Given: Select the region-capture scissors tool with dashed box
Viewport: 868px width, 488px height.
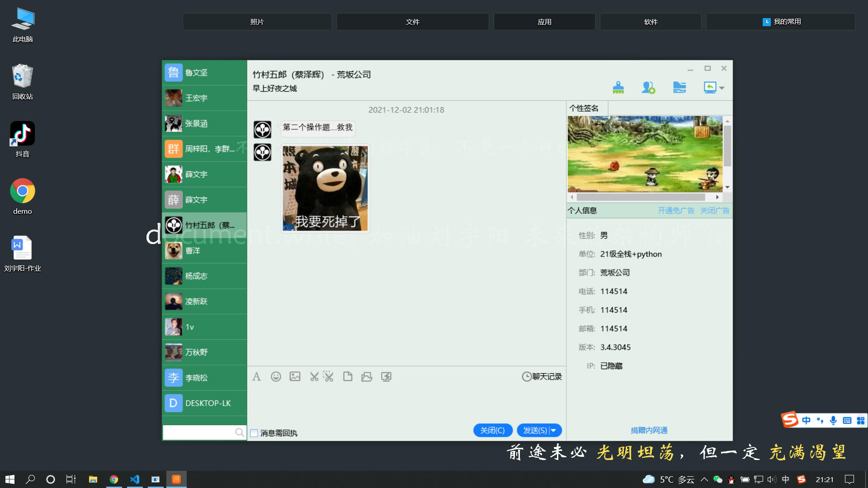Looking at the screenshot, I should [x=328, y=376].
